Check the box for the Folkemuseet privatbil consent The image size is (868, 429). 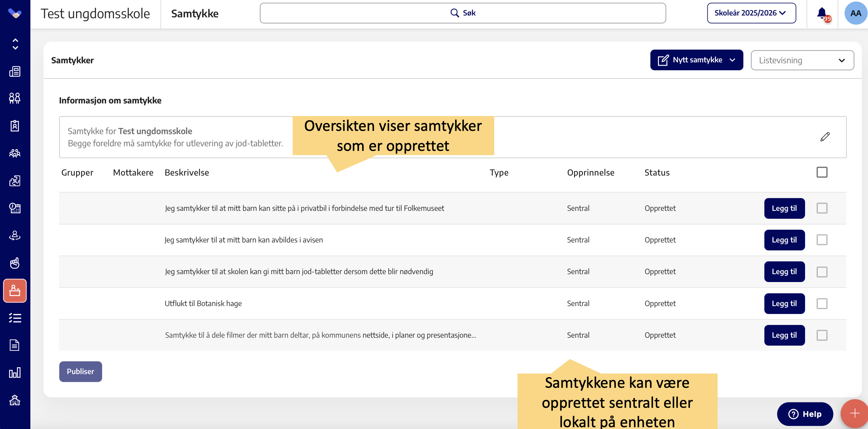tap(822, 208)
